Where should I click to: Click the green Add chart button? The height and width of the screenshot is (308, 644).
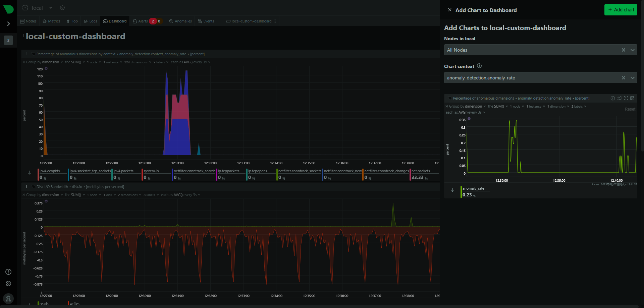(x=621, y=10)
